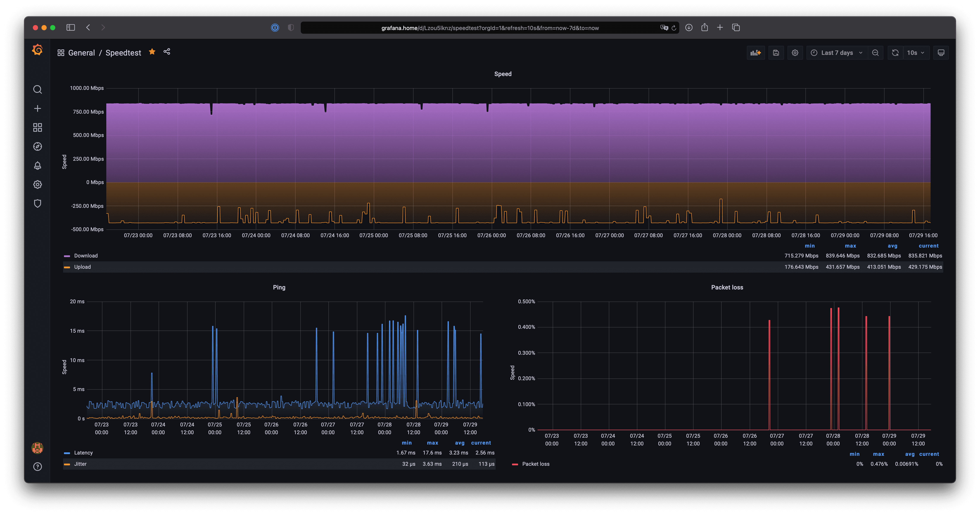Unfavorite the dashboard by clicking the star
Screen dimensions: 980x515
click(x=152, y=52)
